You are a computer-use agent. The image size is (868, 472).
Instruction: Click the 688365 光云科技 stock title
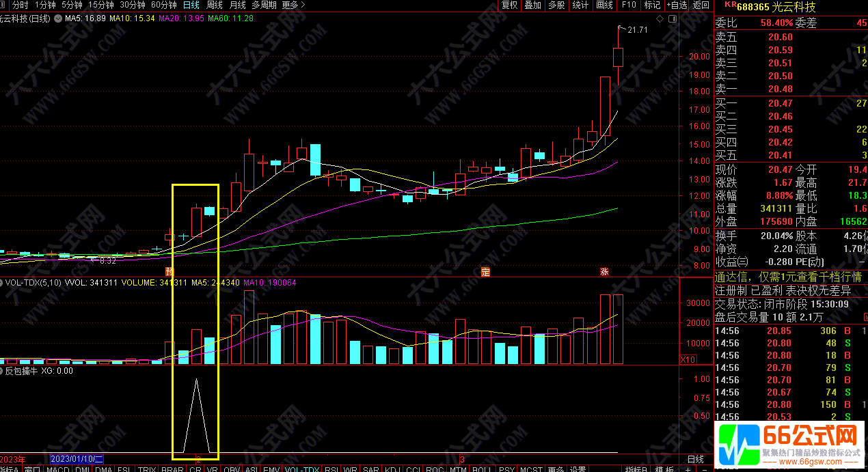pyautogui.click(x=776, y=7)
